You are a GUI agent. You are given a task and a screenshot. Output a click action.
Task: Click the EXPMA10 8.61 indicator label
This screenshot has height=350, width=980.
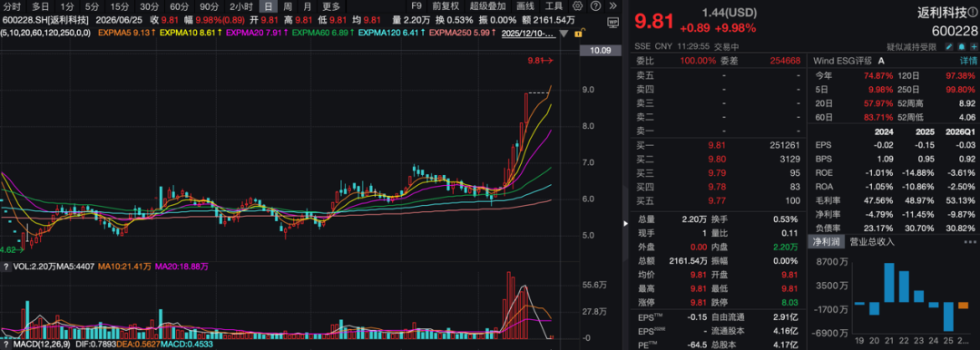tap(191, 34)
